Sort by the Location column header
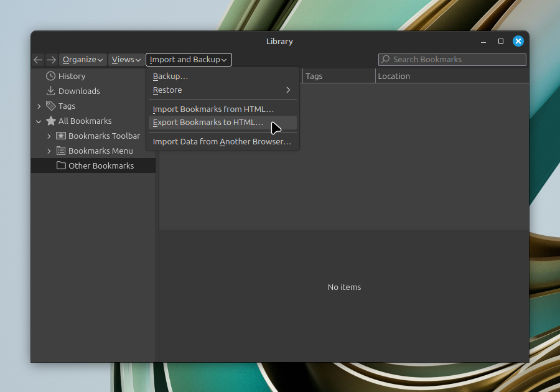 coord(452,76)
